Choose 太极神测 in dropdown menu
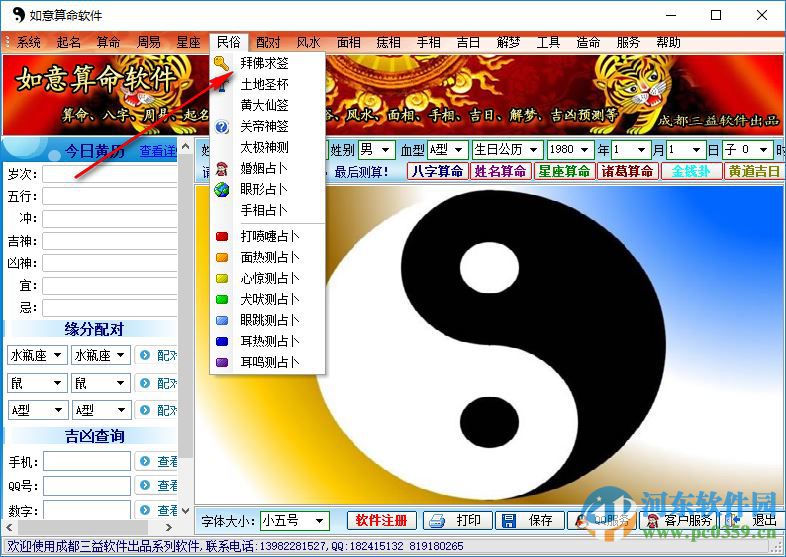The image size is (786, 557). pos(268,147)
